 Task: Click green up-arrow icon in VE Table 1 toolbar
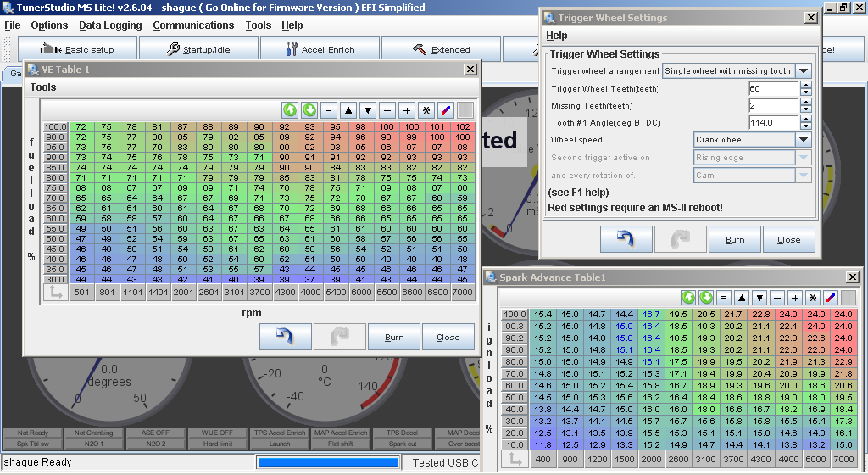(290, 110)
